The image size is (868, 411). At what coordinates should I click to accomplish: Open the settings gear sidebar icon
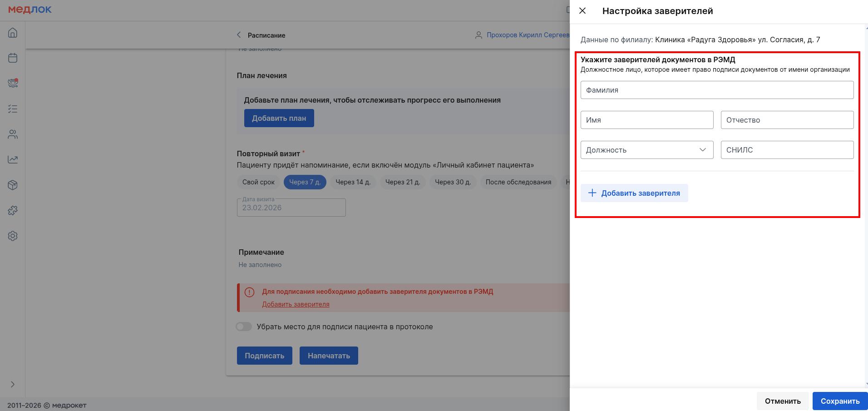click(13, 236)
